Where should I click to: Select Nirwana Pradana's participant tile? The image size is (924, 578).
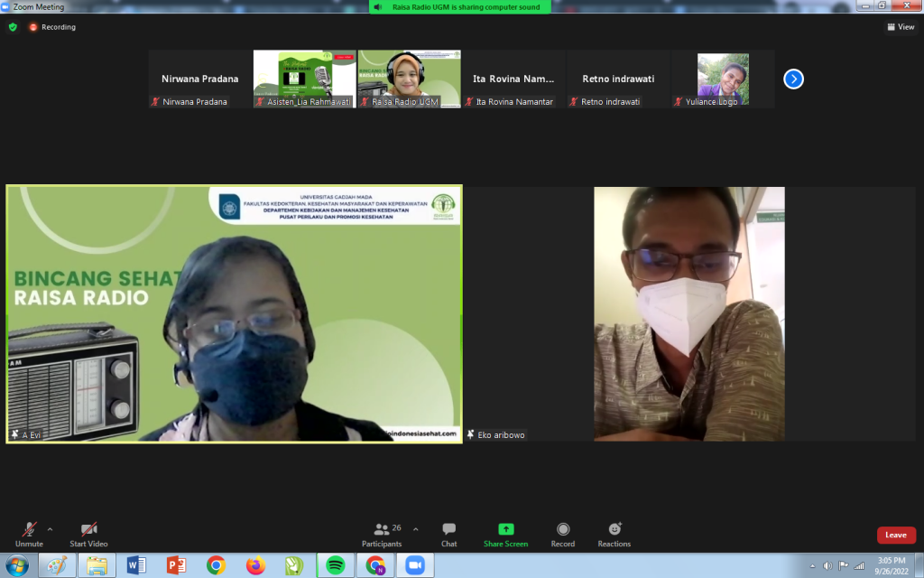coord(199,79)
